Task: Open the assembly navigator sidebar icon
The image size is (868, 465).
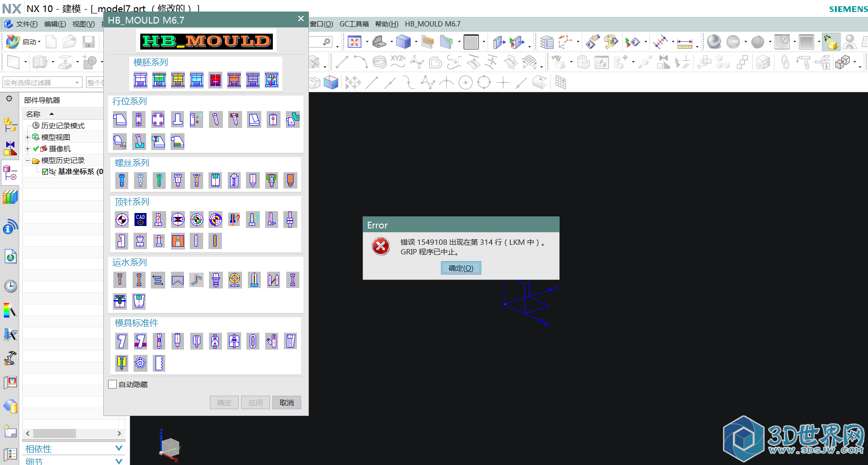Action: point(10,125)
